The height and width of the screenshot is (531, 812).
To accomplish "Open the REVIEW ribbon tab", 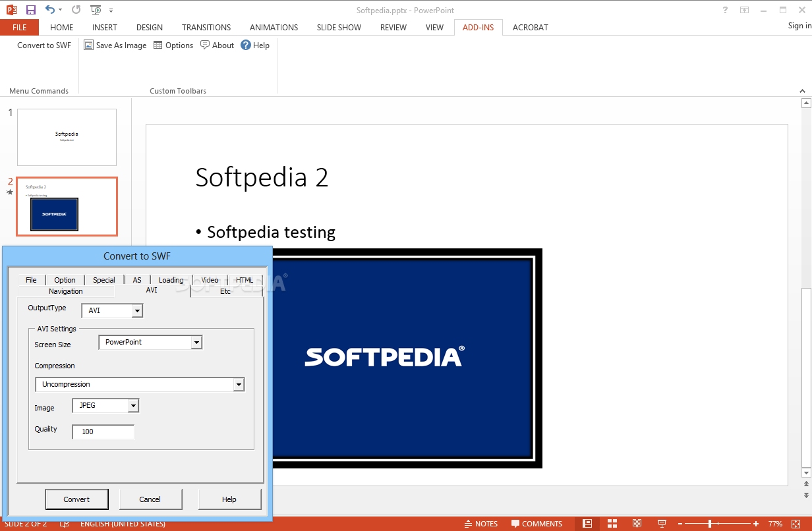I will click(x=393, y=28).
